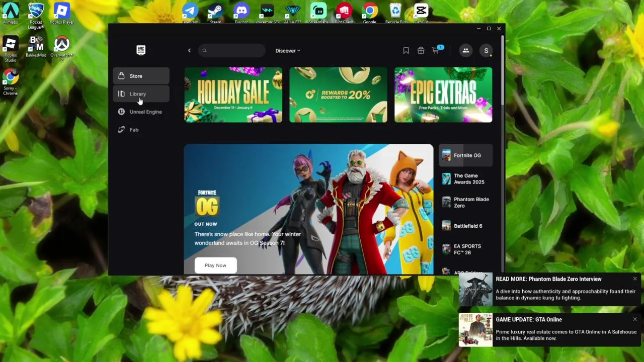Open the Steam desktop shortcut
The width and height of the screenshot is (644, 362).
(x=215, y=13)
